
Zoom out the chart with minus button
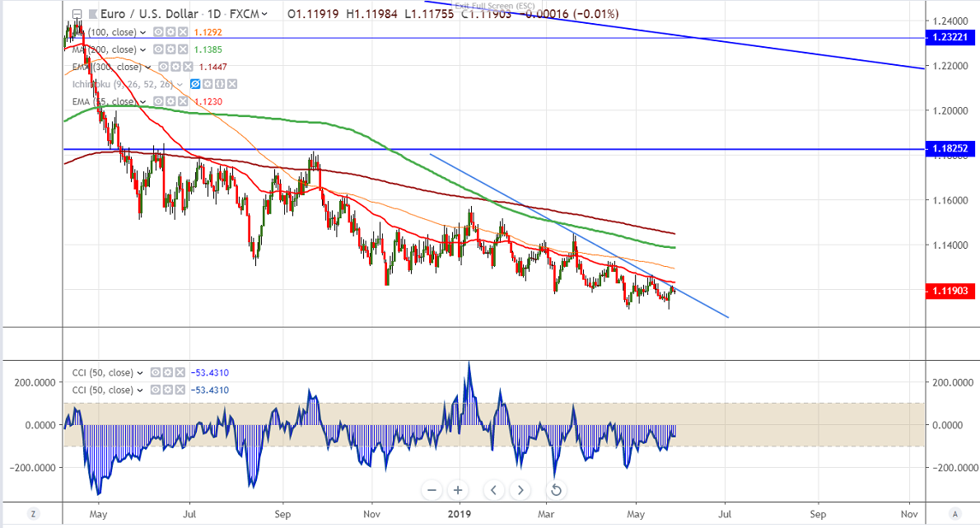tap(432, 490)
